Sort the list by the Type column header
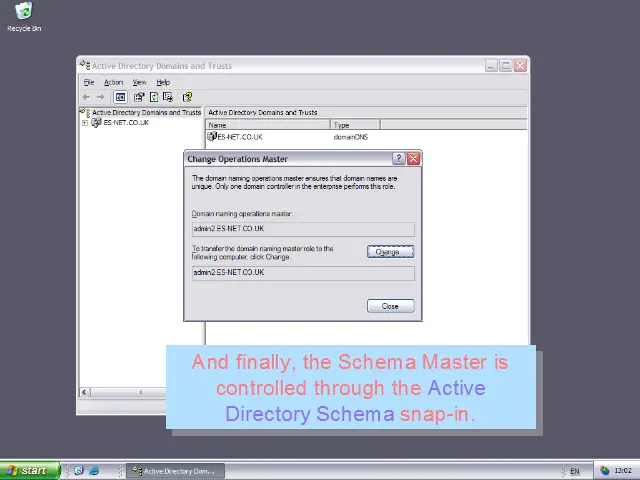Image resolution: width=640 pixels, height=480 pixels. [355, 125]
